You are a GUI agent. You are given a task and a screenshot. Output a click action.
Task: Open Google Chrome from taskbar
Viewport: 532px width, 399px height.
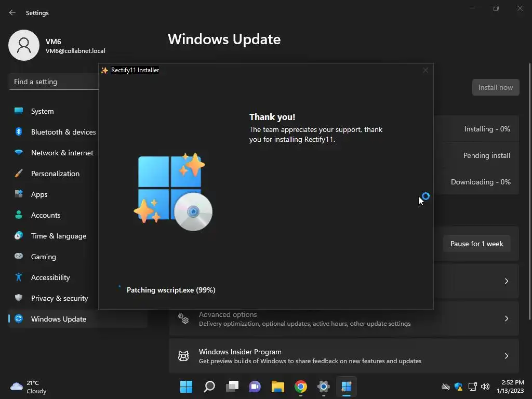click(x=301, y=387)
